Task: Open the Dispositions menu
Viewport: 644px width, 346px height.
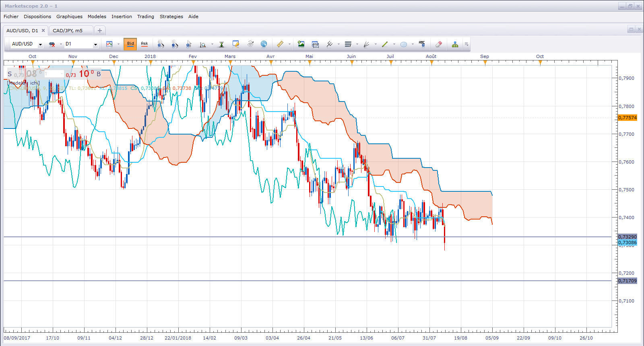Action: pos(37,17)
